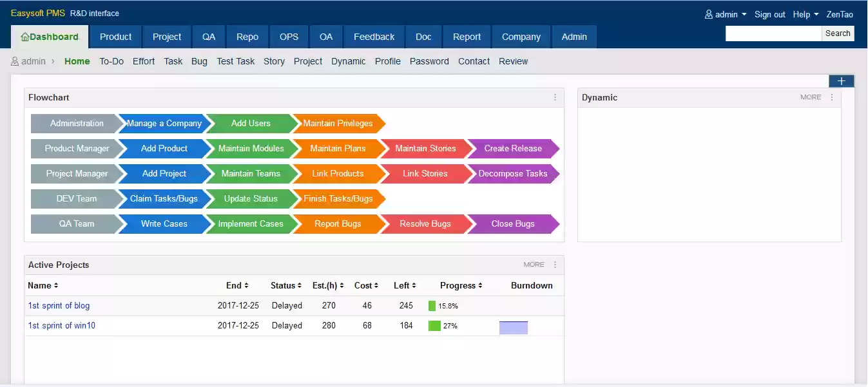This screenshot has height=387, width=868.
Task: Sort projects by End date icon
Action: 247,285
